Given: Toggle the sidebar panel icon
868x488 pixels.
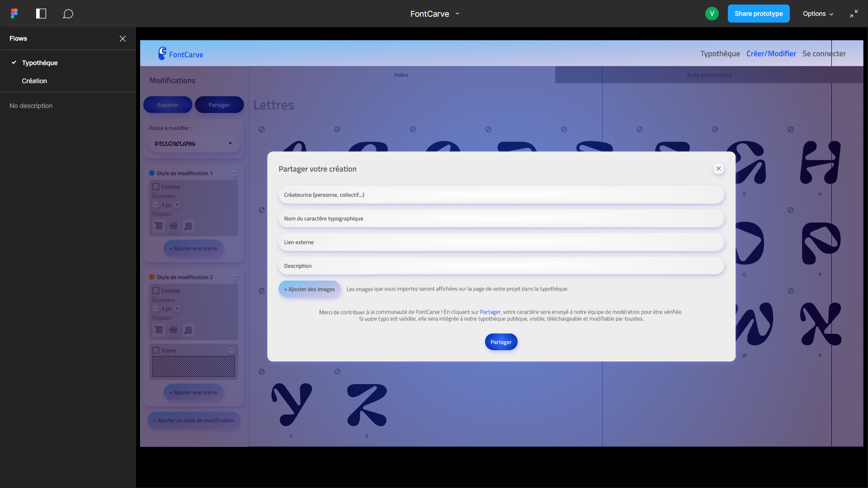Looking at the screenshot, I should tap(41, 14).
